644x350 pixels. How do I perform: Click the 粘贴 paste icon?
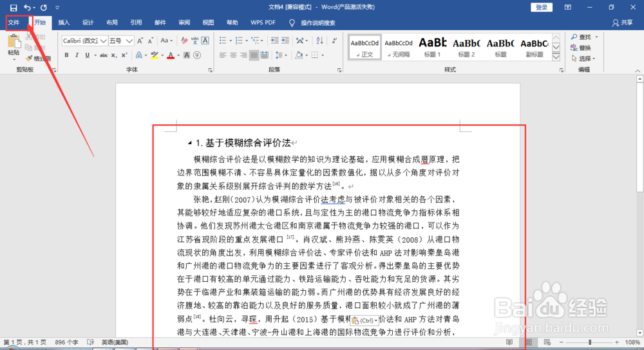14,42
